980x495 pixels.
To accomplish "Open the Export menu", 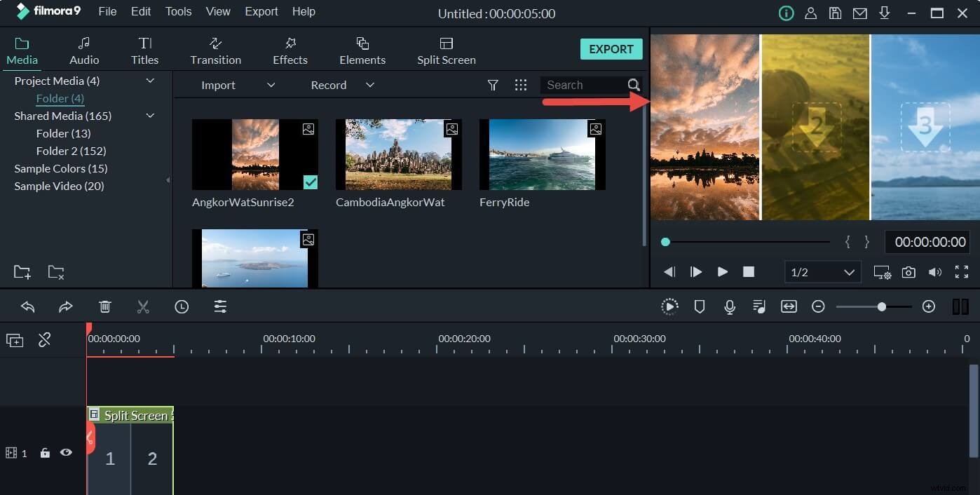I will click(261, 11).
